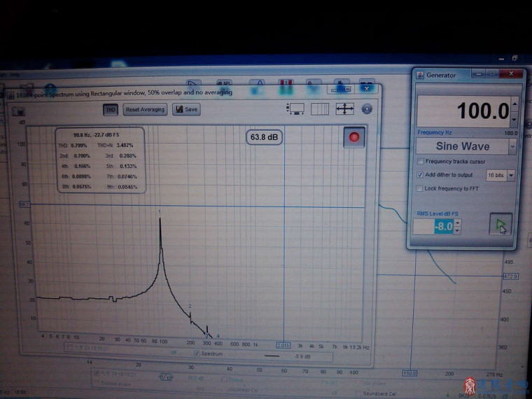Click the graph limits crosshair arrows icon

[344, 109]
